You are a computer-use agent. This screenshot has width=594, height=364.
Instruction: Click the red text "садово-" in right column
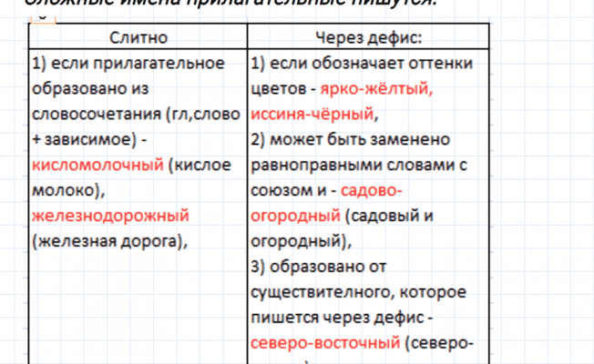point(372,191)
